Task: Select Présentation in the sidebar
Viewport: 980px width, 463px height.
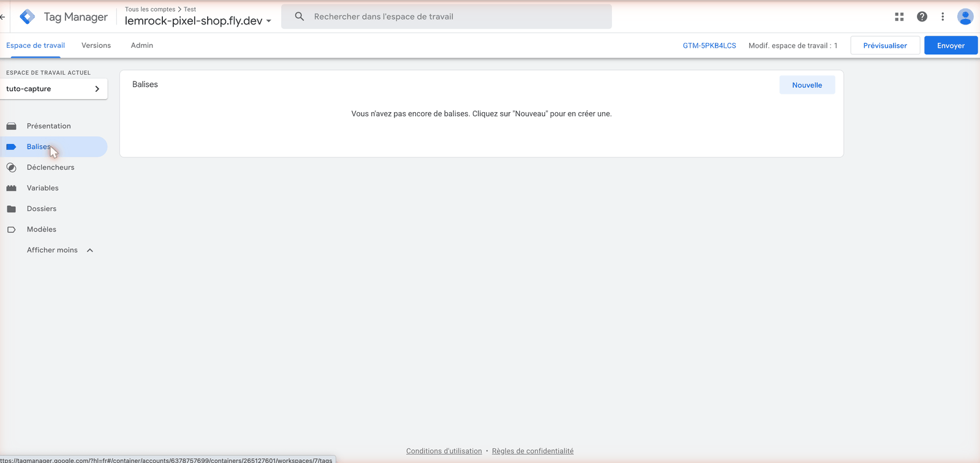Action: click(54, 126)
